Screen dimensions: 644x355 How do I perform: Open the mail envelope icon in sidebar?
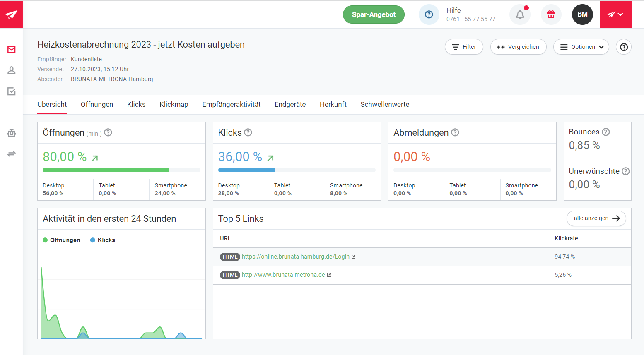coord(12,50)
